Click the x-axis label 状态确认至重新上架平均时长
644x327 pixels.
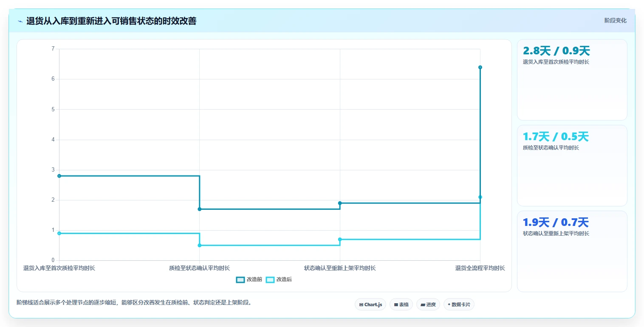click(x=340, y=268)
